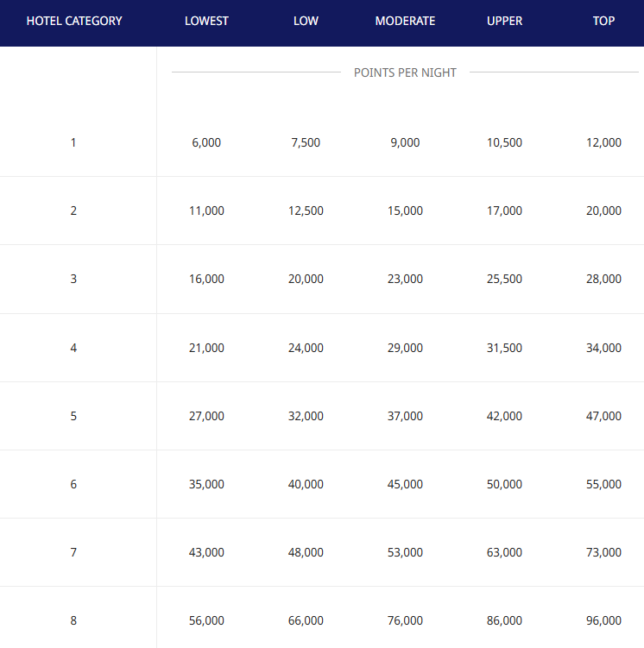
Task: Select hotel category 7 row label
Action: [x=73, y=552]
